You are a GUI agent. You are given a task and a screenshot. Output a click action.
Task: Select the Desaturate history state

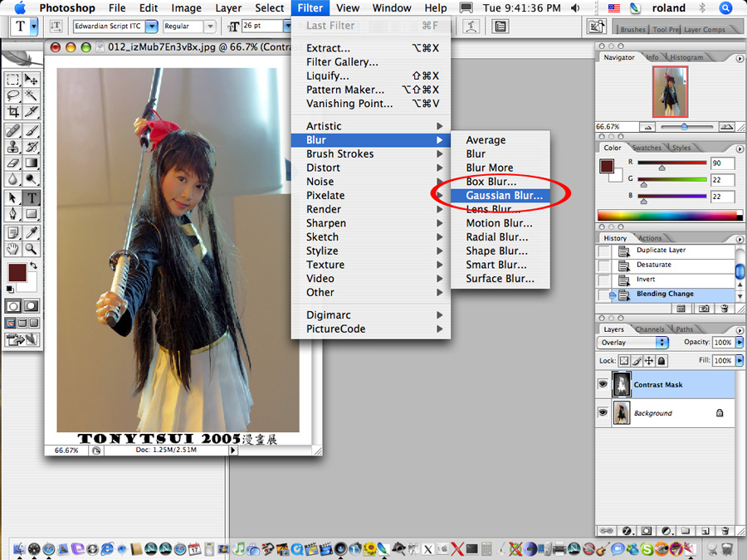coord(654,265)
